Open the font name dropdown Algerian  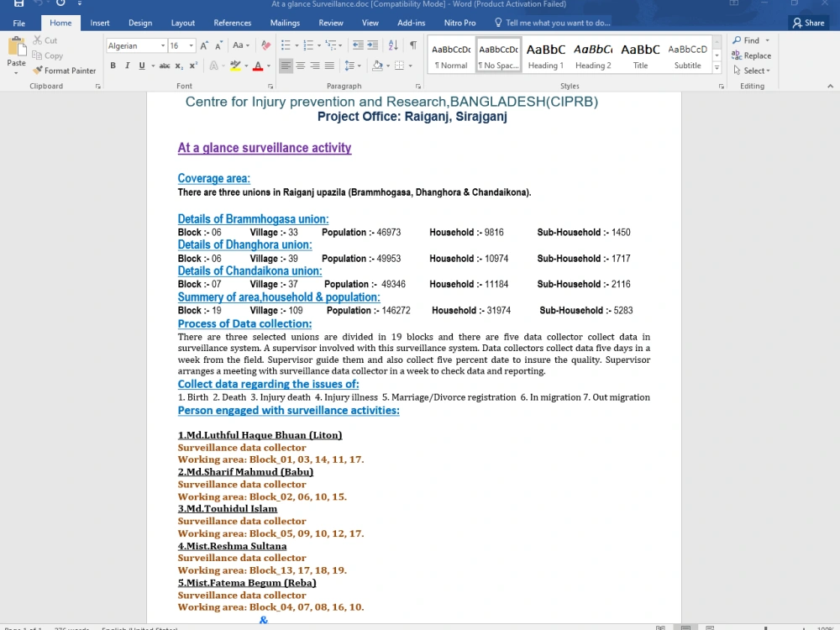163,45
